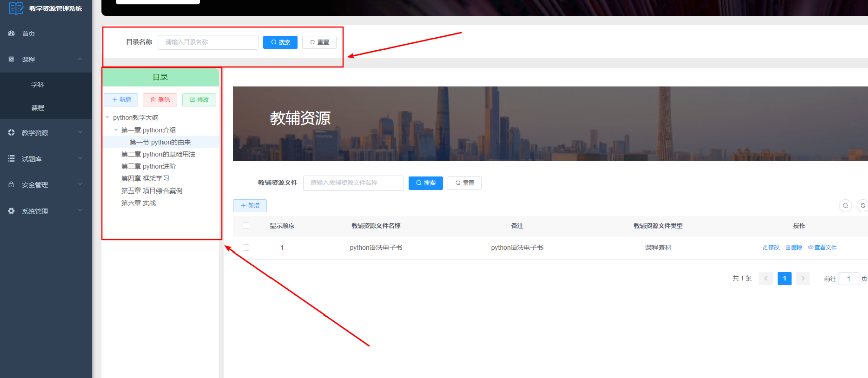This screenshot has height=378, width=868.
Task: Click the previous page arrow
Action: pyautogui.click(x=766, y=279)
